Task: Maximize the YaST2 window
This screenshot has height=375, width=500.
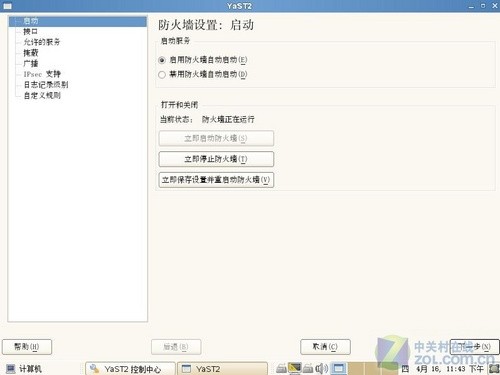Action: coord(483,6)
